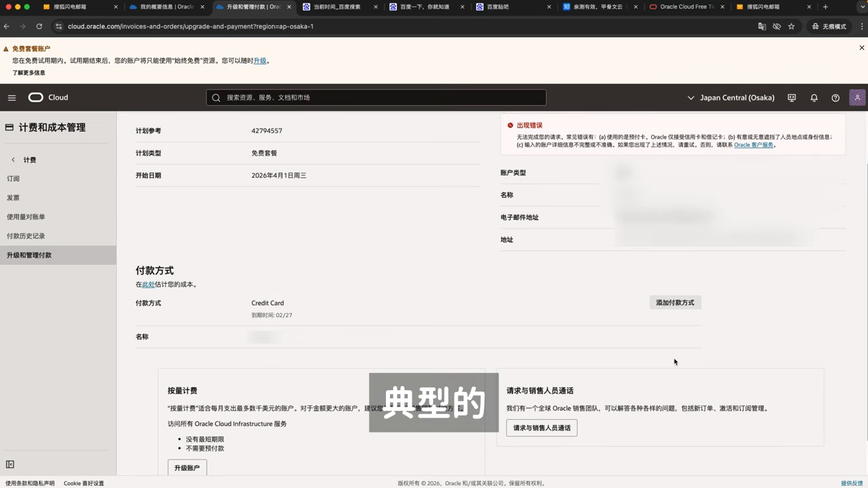Open the 无痕模式 incognito indicator
Image resolution: width=868 pixels, height=488 pixels.
829,26
